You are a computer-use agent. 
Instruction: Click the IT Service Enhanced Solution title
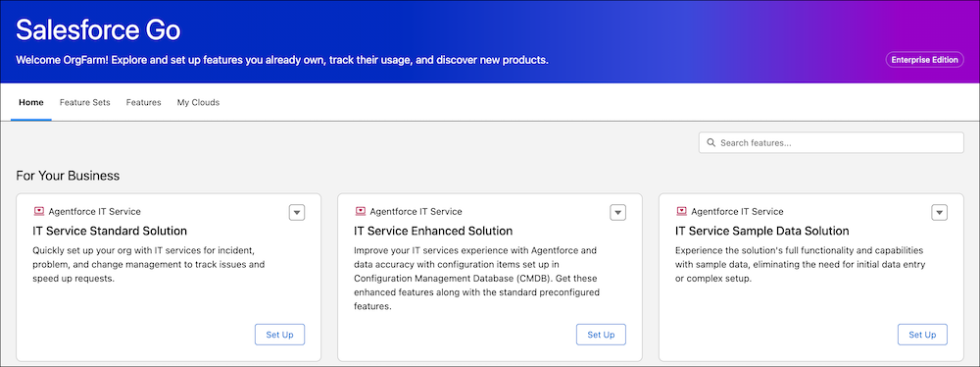coord(433,232)
